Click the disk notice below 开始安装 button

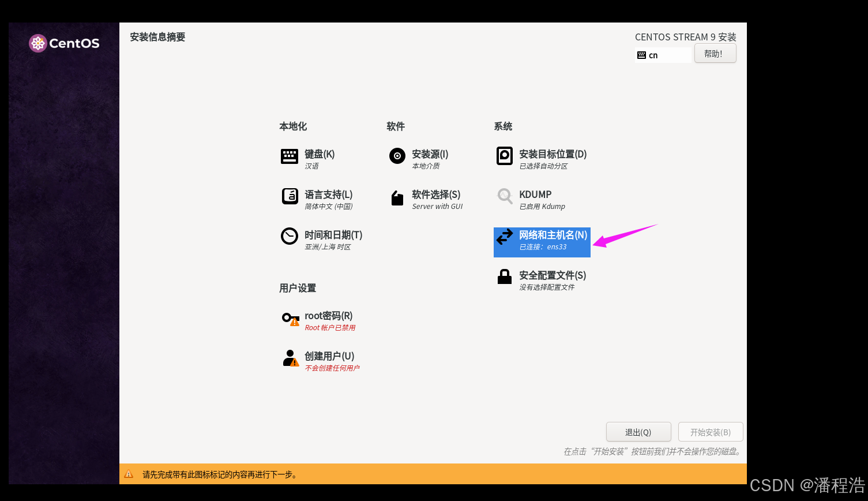pyautogui.click(x=653, y=451)
